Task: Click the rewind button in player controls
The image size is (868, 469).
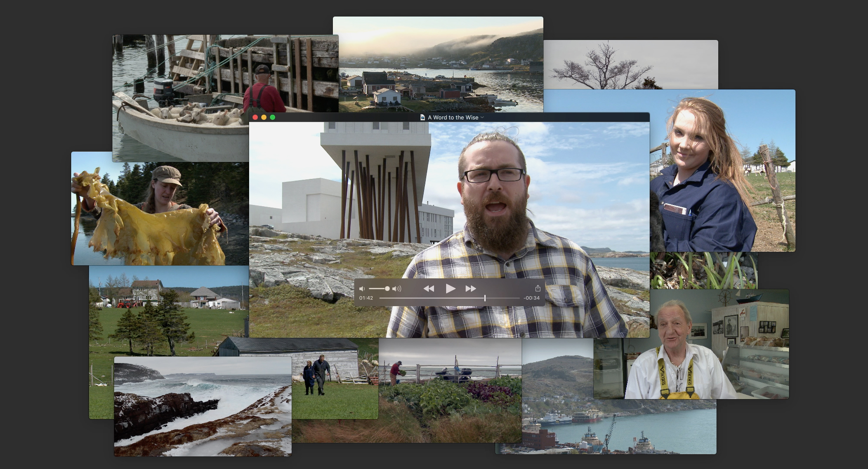Action: point(429,288)
